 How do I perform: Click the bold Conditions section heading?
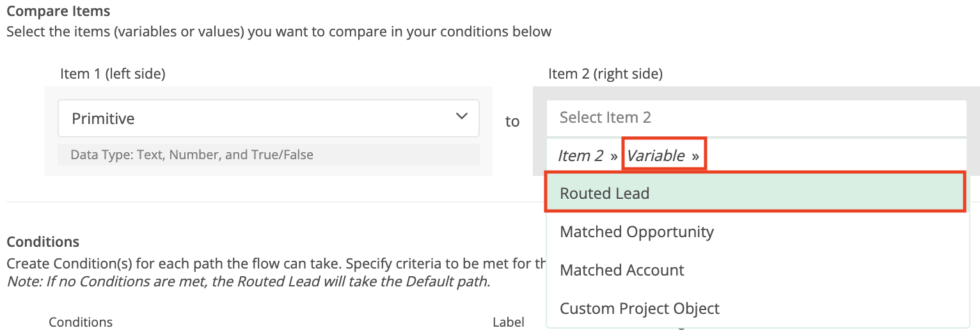tap(43, 242)
